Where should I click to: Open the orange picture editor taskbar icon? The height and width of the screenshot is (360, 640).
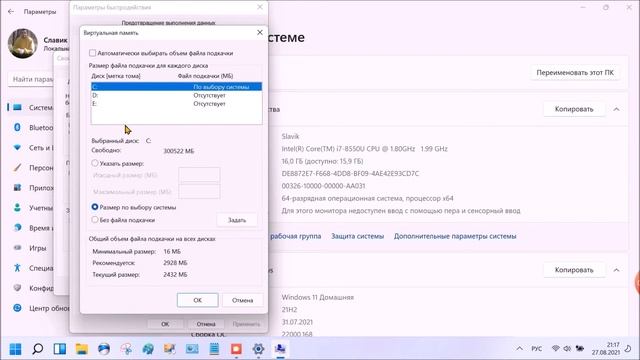coord(170,349)
